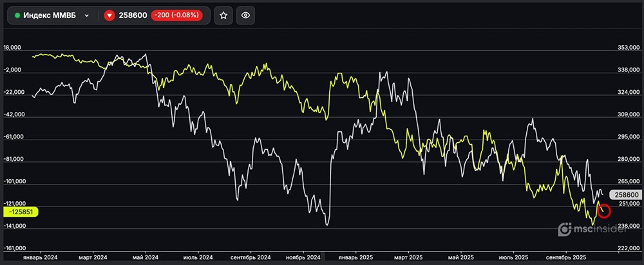Click май 2024 date label on axis

click(143, 256)
